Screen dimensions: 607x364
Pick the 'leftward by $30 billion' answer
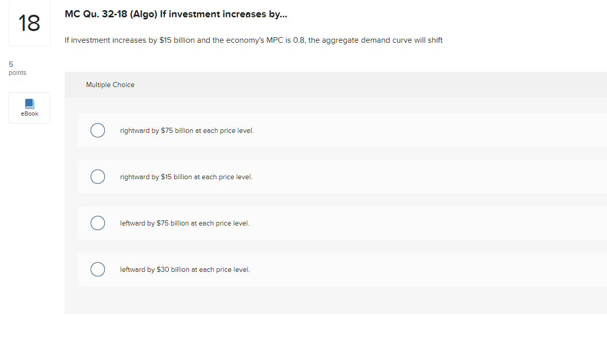98,269
